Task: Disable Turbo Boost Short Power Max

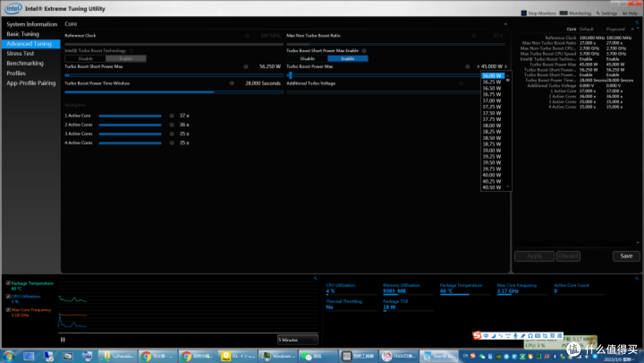Action: click(x=307, y=59)
